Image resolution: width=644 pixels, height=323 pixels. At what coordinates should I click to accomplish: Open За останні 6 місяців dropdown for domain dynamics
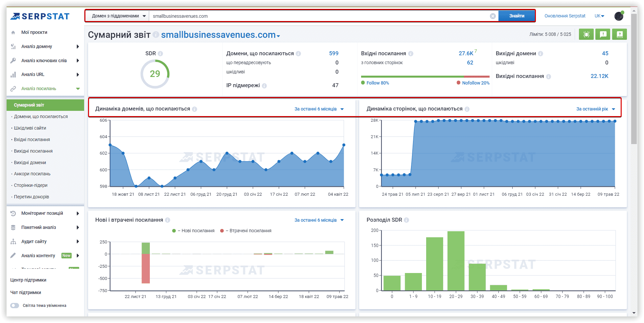click(x=319, y=109)
